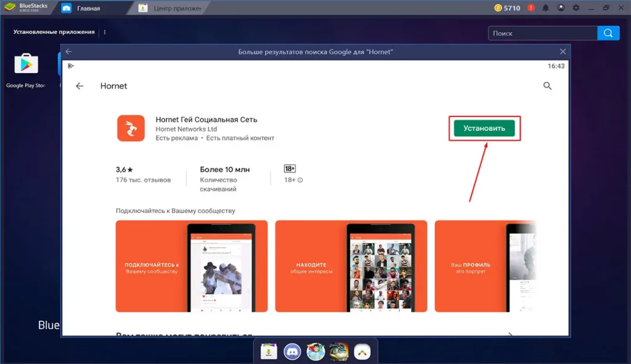Open BlueStacks settings gear
631x364 pixels.
[x=576, y=7]
